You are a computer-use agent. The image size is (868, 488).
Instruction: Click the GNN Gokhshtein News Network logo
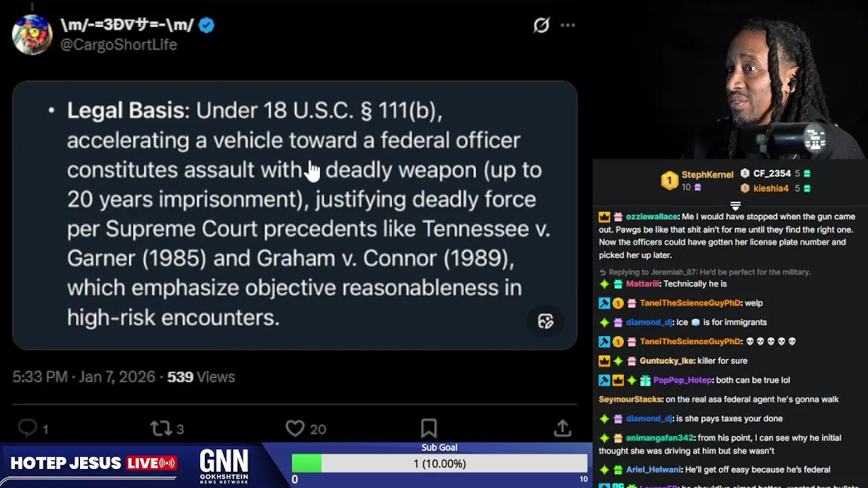click(x=224, y=466)
